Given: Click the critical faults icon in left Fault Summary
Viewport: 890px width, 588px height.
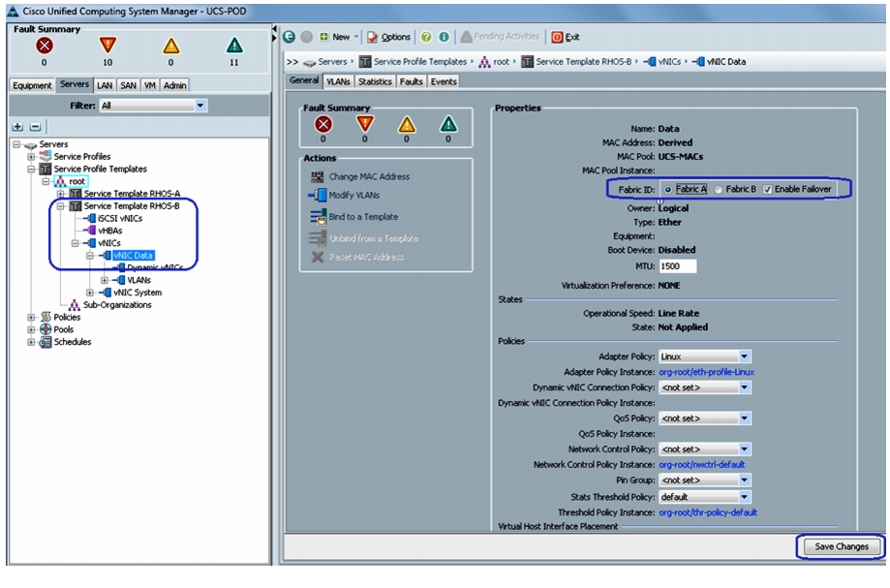Looking at the screenshot, I should (x=45, y=46).
